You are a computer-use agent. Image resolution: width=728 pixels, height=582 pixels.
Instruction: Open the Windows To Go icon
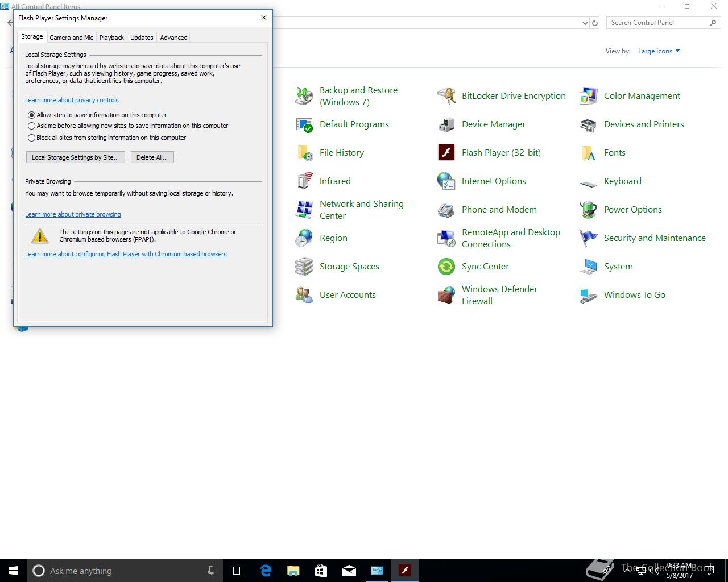tap(589, 295)
